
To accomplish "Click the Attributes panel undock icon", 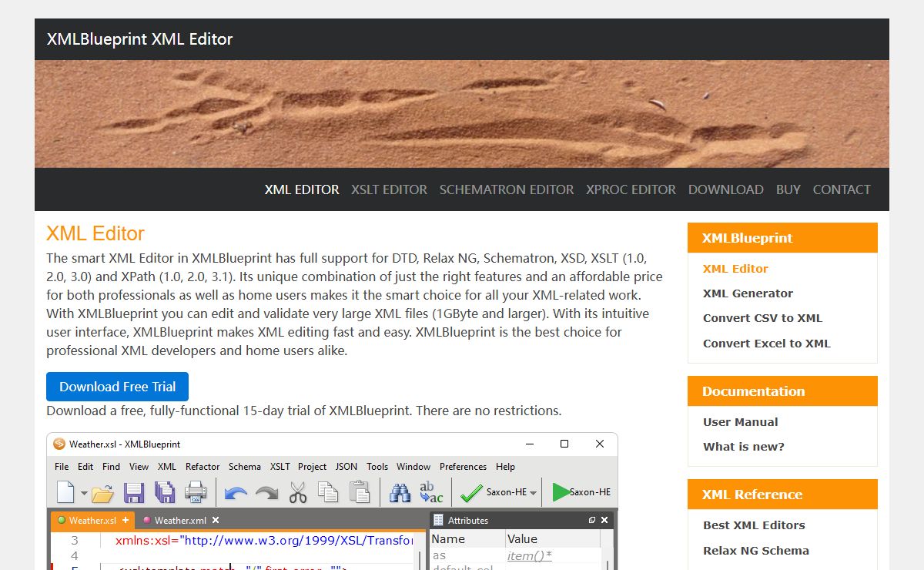I will 592,520.
